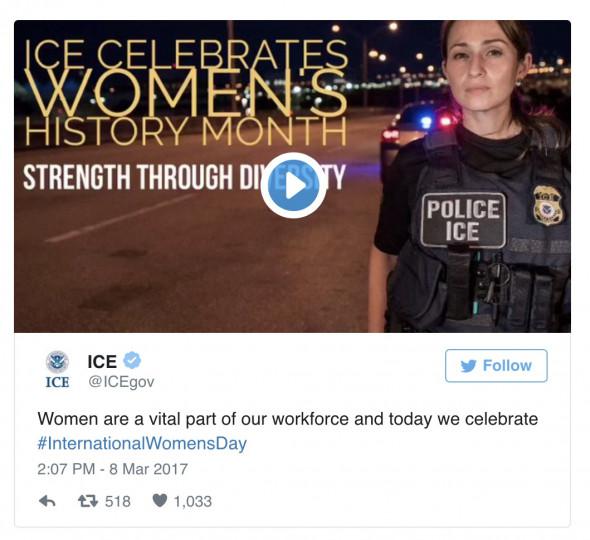
Task: Open the @ICEgov handle link
Action: (121, 382)
